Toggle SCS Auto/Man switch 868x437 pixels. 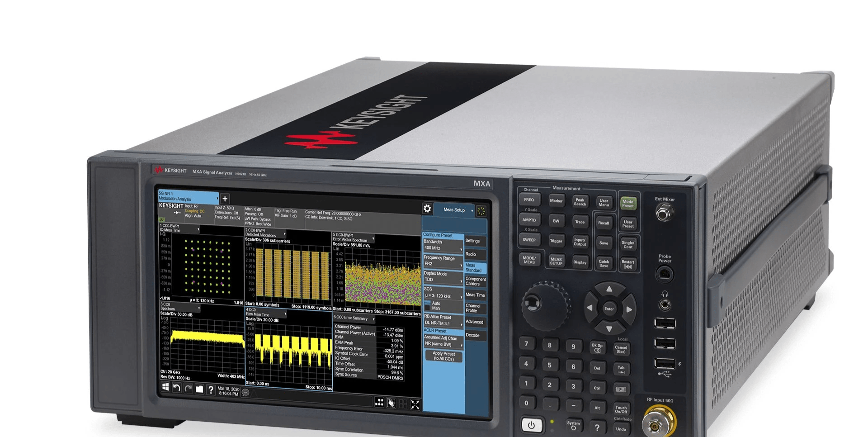point(428,305)
